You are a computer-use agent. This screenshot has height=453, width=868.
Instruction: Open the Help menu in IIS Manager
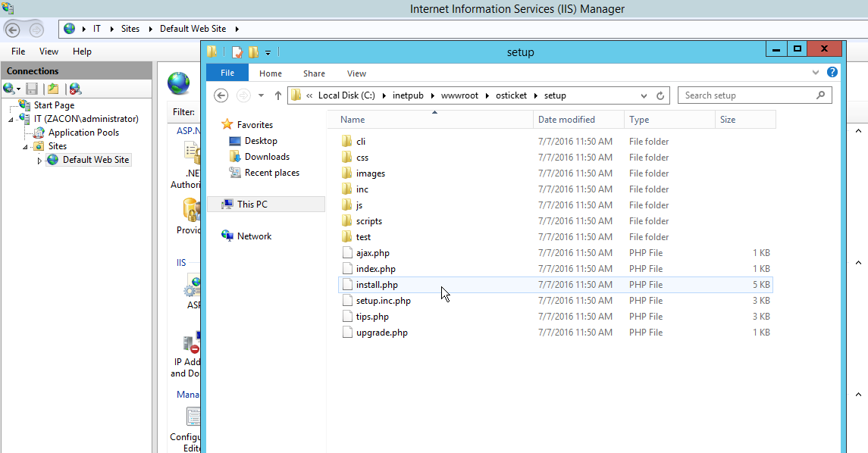[82, 52]
